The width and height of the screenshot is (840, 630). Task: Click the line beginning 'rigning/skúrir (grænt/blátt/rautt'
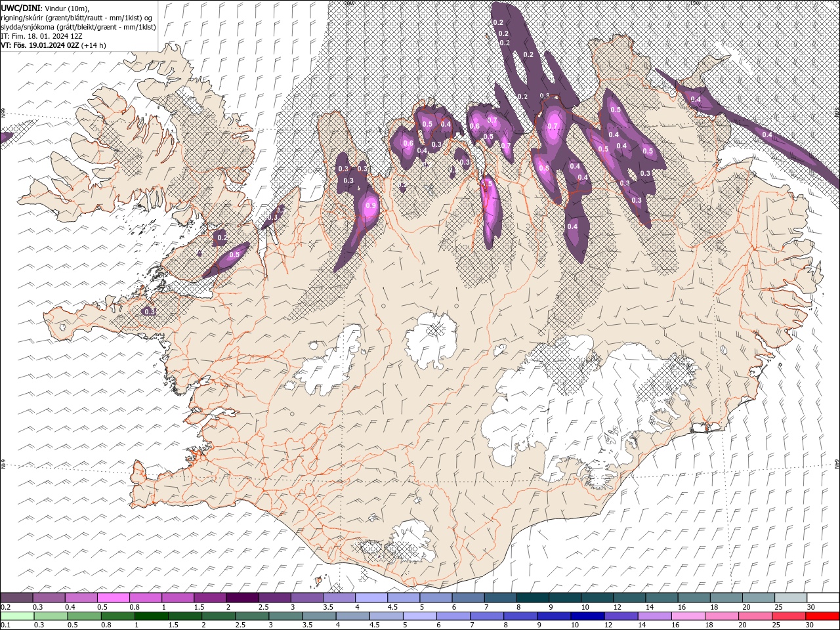[77, 17]
